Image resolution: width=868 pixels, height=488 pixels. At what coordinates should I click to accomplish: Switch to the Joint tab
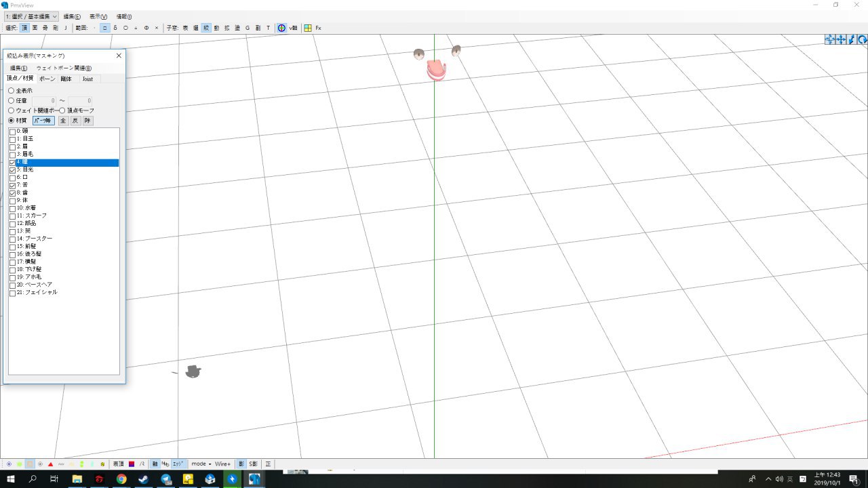click(87, 79)
